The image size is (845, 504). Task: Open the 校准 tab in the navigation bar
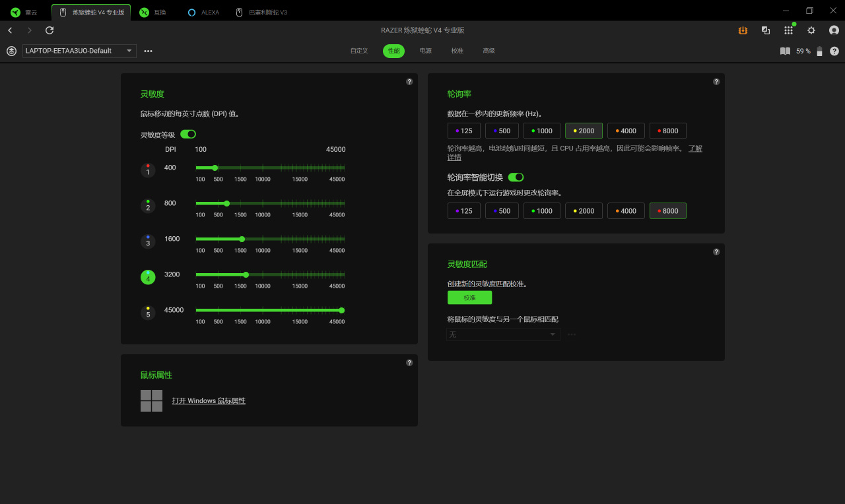[x=457, y=51]
